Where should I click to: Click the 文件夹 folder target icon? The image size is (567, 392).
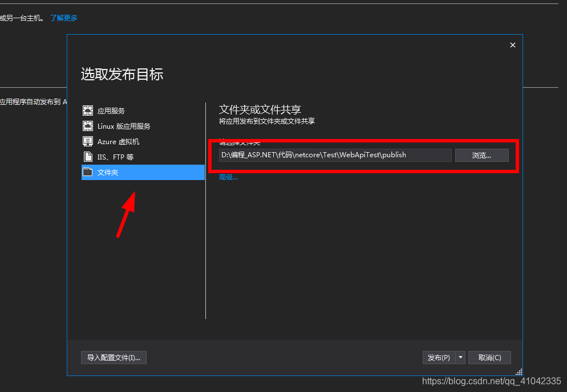(88, 172)
